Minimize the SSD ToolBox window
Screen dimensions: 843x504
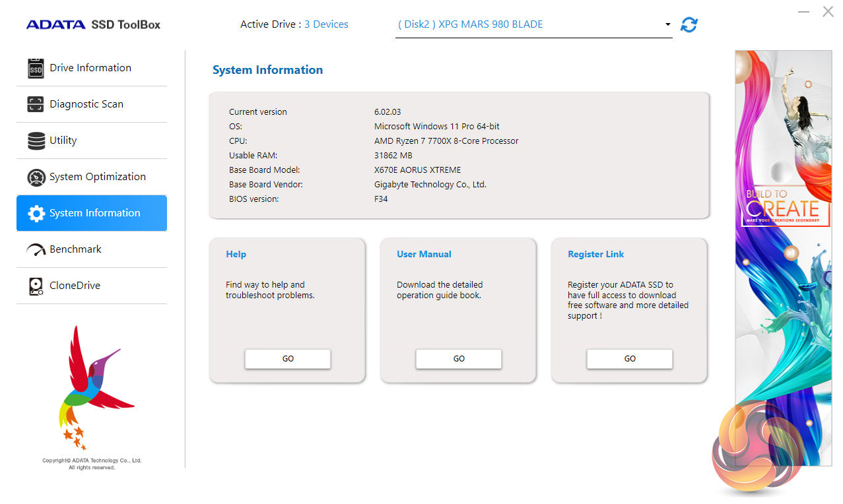pyautogui.click(x=803, y=12)
